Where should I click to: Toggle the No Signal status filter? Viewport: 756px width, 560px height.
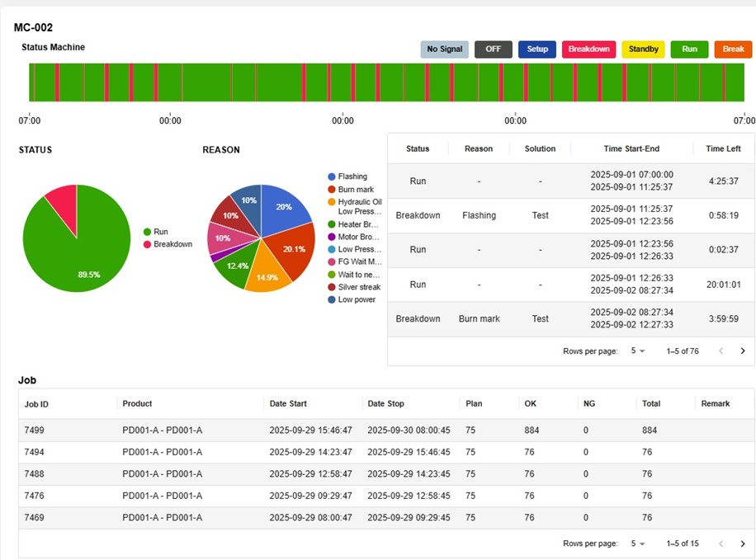pyautogui.click(x=444, y=49)
